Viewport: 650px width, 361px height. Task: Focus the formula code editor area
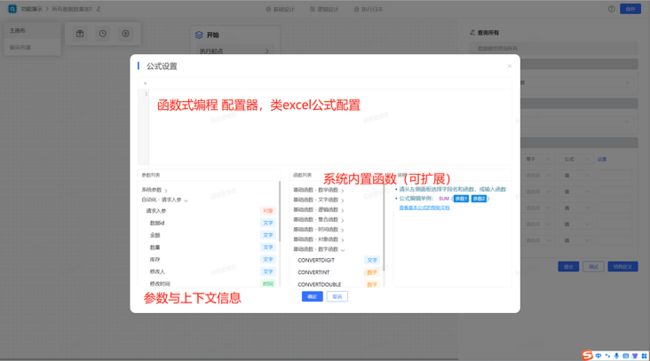pos(330,127)
